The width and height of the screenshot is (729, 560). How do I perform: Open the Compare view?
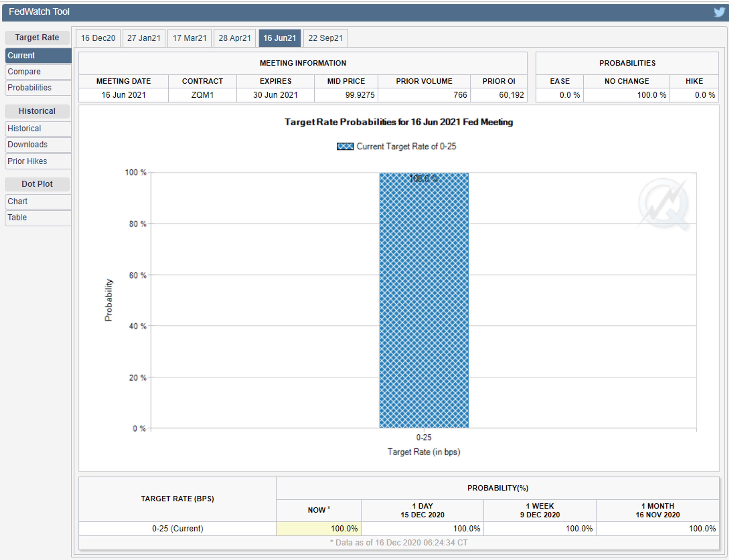(38, 72)
